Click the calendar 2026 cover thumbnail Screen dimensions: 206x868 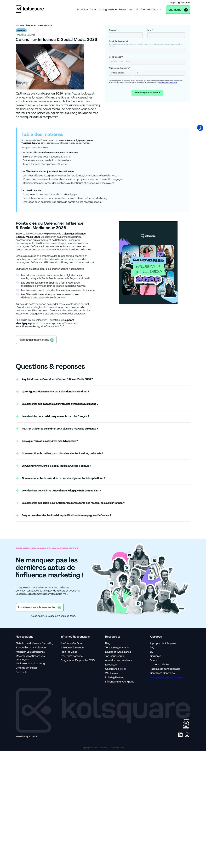point(148,263)
